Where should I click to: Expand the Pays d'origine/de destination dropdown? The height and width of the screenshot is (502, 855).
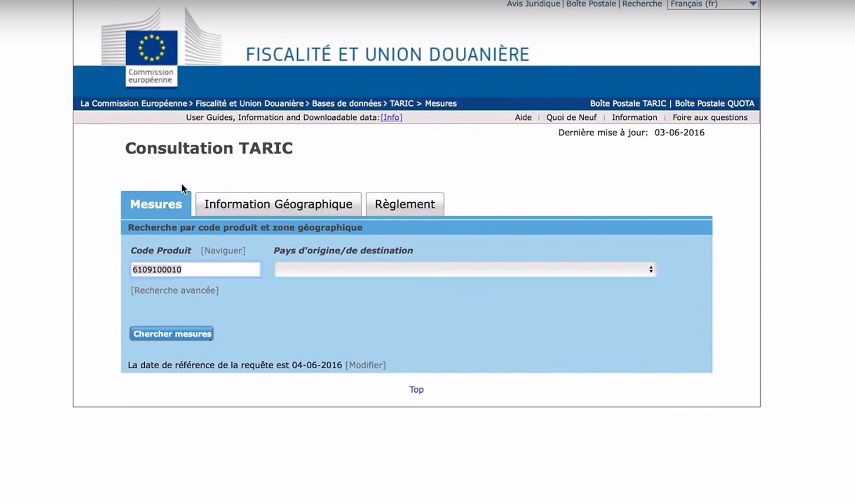click(465, 269)
